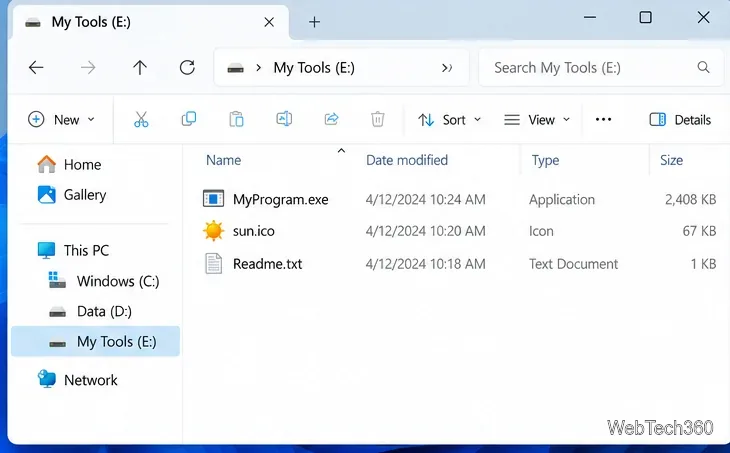Click the 4/12/2024 10:20 AM date cell
Viewport: 730px width, 453px height.
click(426, 231)
